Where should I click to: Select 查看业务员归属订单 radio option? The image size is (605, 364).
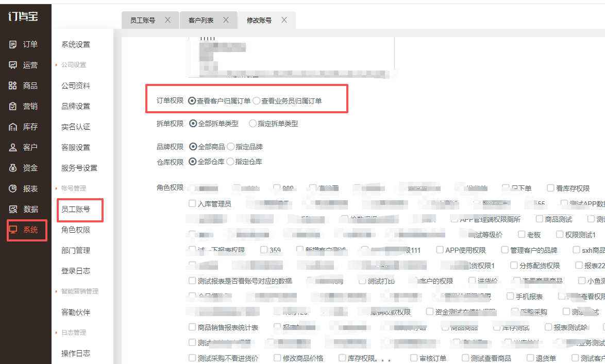[x=256, y=100]
